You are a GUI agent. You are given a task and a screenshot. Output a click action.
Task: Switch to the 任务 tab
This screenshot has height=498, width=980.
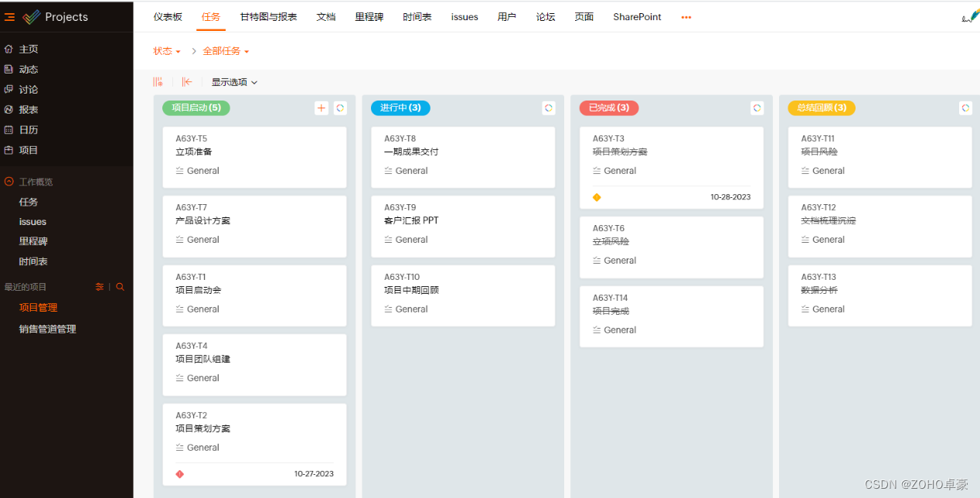(211, 17)
